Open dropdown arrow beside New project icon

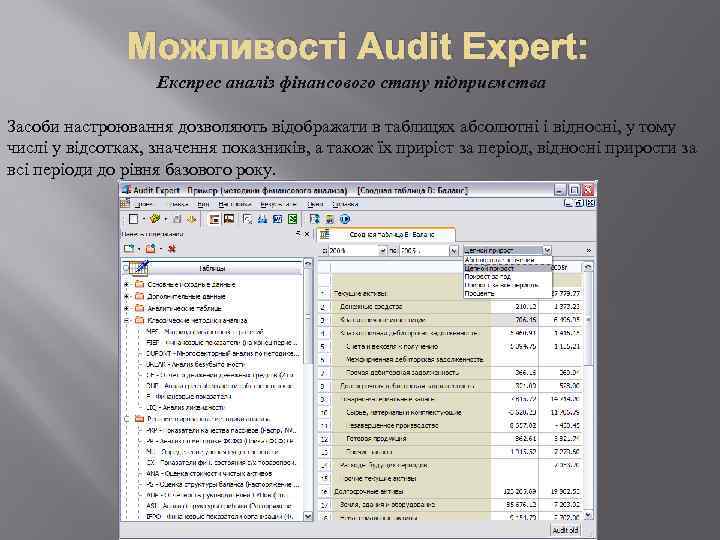point(144,219)
